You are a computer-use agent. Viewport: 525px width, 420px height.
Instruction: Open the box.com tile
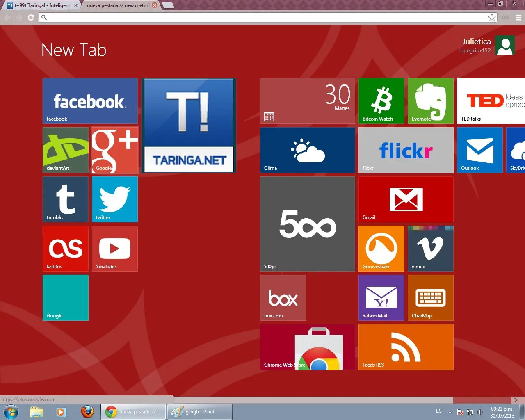283,298
